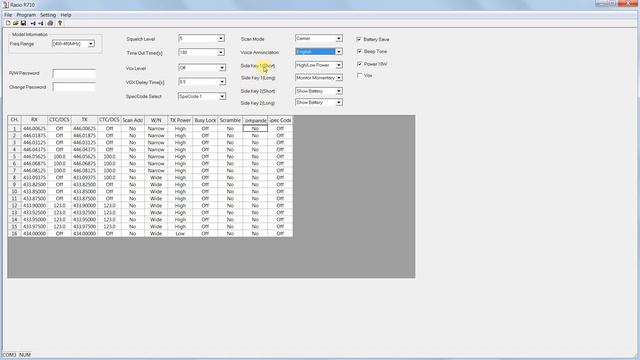Click the Open file folder icon
The image size is (640, 360).
16,23
